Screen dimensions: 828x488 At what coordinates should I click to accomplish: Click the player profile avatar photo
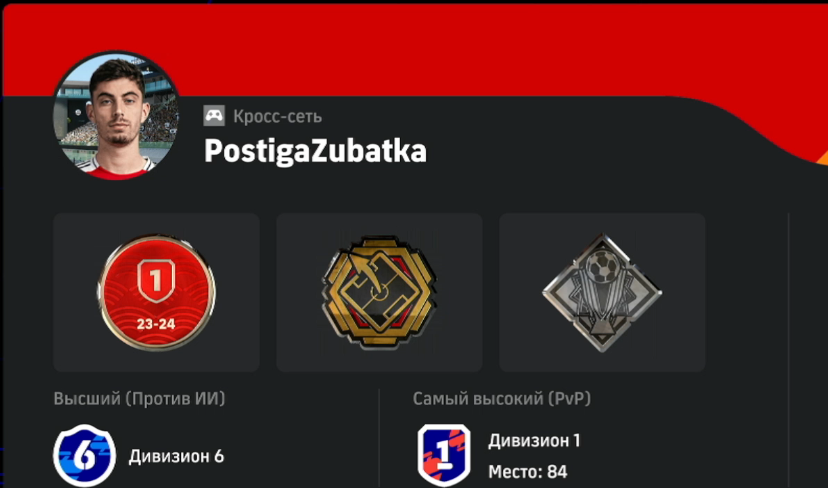[116, 115]
